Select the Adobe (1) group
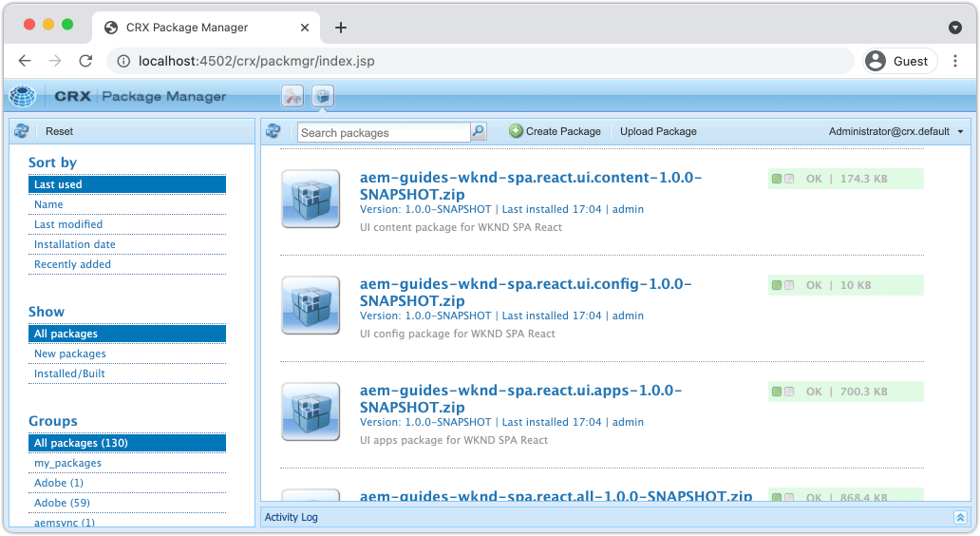The image size is (980, 536). 127,483
